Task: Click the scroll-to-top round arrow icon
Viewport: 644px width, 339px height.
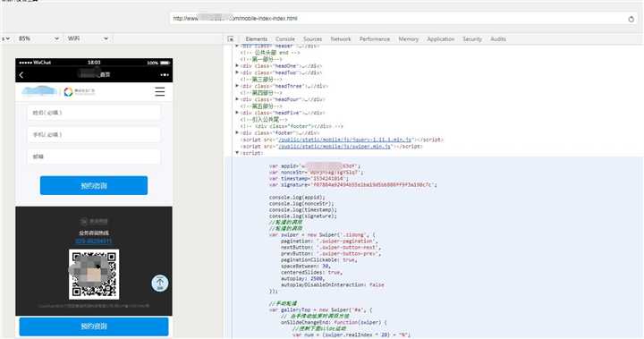Action: pyautogui.click(x=160, y=284)
